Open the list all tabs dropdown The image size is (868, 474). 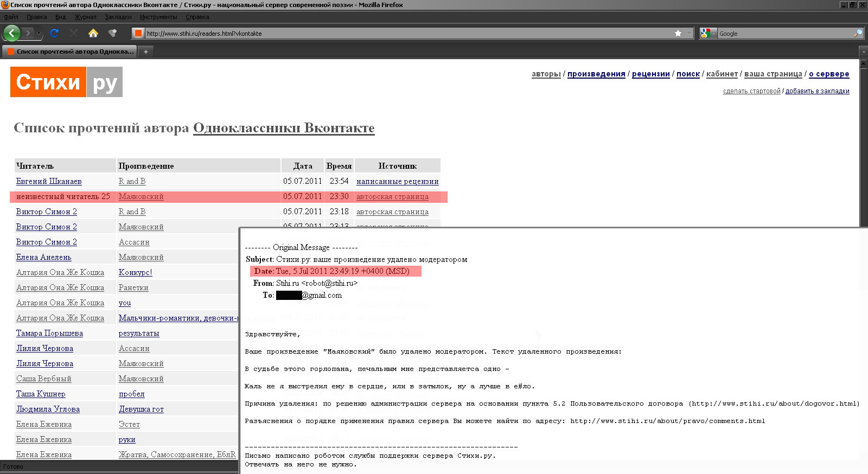pyautogui.click(x=864, y=52)
